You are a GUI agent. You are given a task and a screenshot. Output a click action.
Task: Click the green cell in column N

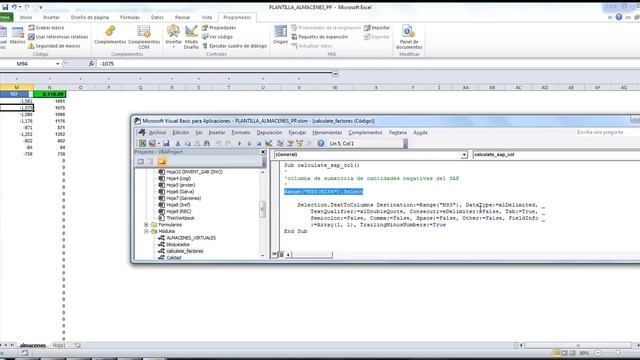(x=50, y=94)
